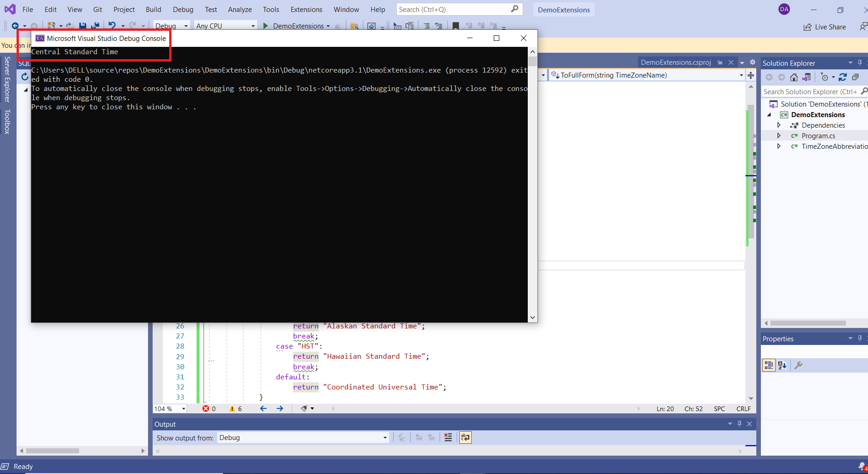
Task: Pin the Solution Explorer panel
Action: [860, 63]
